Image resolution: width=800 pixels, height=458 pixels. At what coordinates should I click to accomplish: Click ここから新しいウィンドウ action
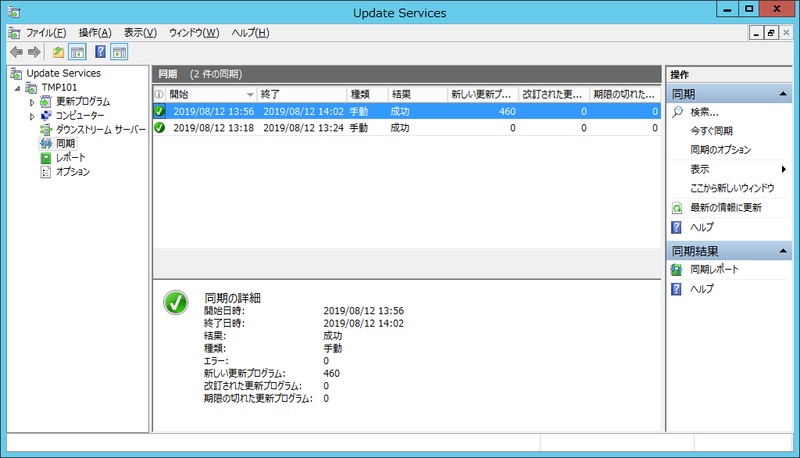[x=732, y=188]
